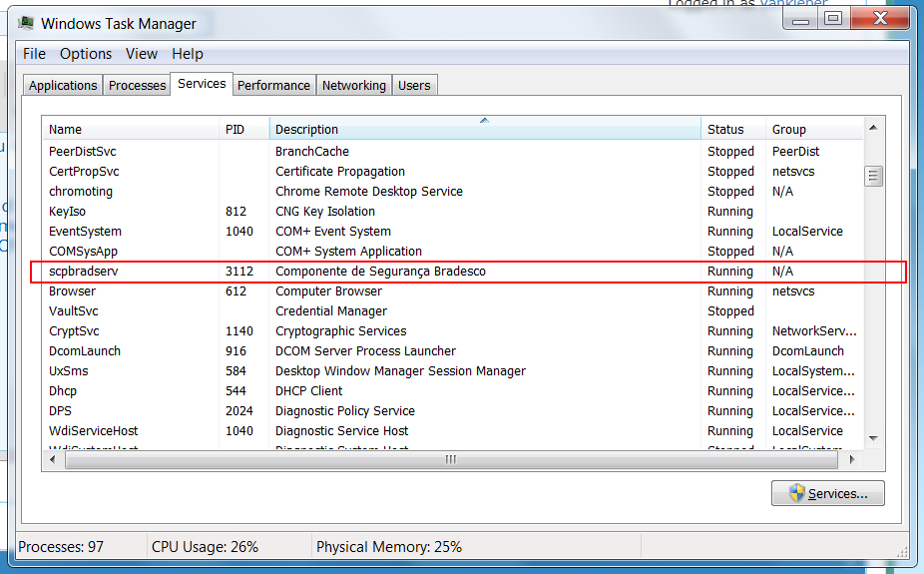Sort services by PID column header
The image size is (924, 574).
coord(243,129)
